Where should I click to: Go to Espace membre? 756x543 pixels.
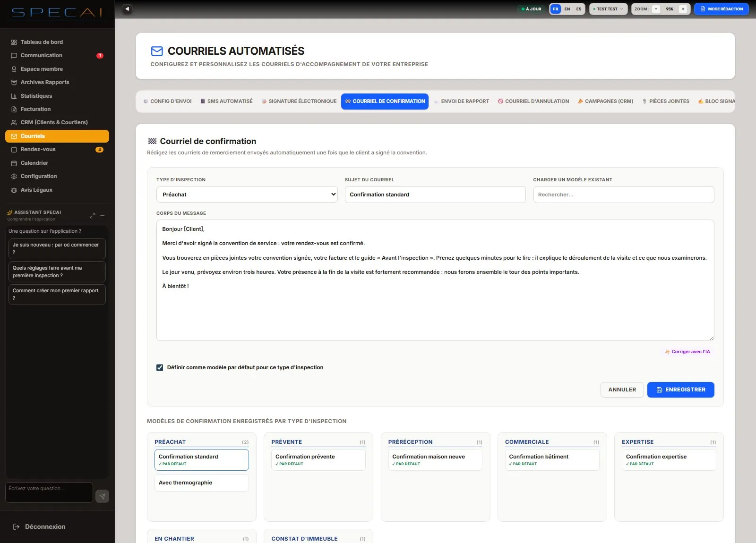point(57,69)
